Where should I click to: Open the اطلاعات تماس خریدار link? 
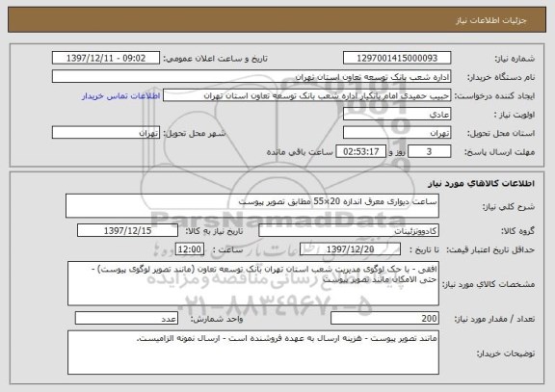121,96
